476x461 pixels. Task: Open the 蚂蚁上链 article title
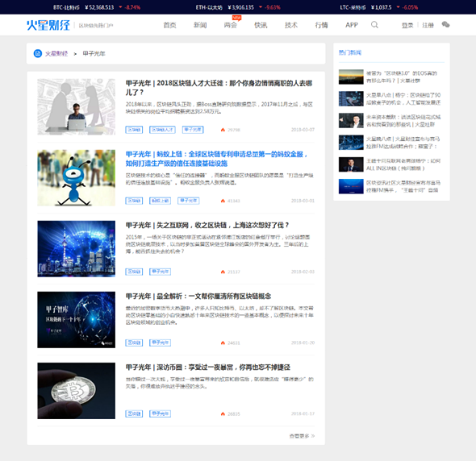tap(217, 159)
